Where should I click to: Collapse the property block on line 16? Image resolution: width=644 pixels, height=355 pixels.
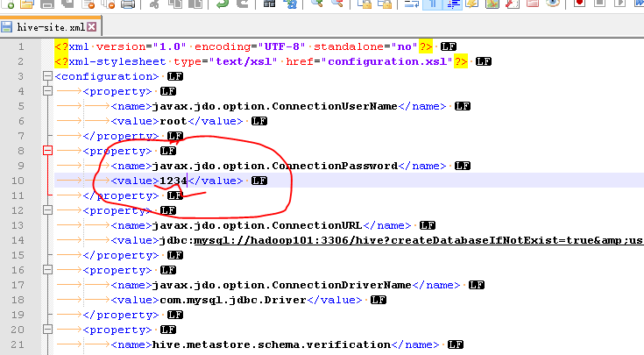[x=47, y=270]
